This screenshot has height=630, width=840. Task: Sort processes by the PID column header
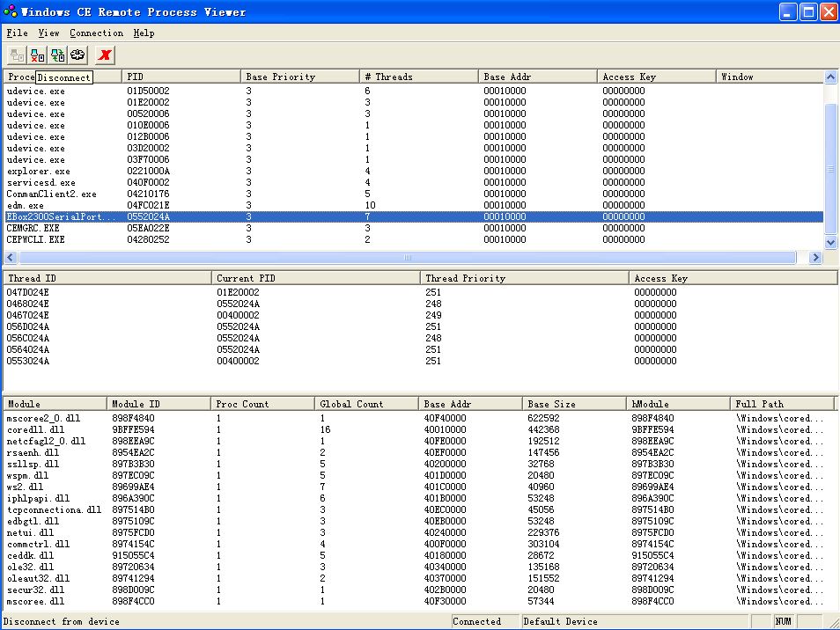(181, 77)
